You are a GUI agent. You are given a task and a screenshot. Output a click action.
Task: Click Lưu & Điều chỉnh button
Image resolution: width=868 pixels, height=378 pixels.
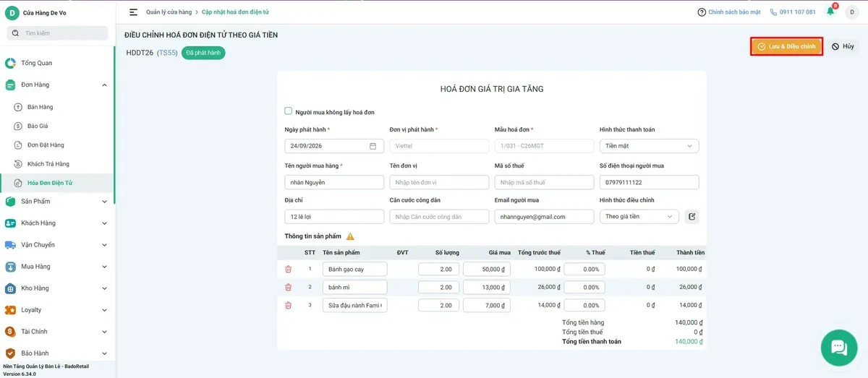[786, 46]
